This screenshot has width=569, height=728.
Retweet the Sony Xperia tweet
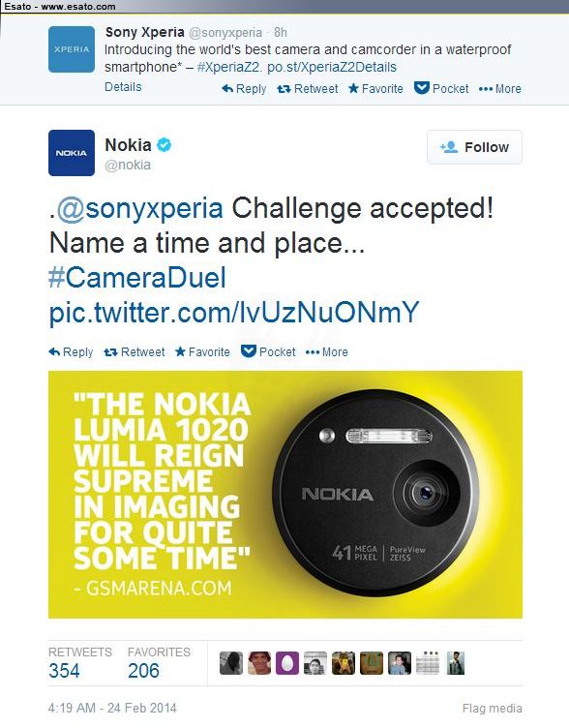click(308, 89)
